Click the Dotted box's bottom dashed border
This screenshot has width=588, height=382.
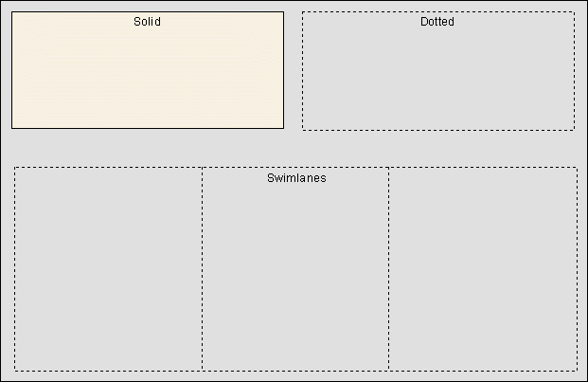tap(438, 130)
